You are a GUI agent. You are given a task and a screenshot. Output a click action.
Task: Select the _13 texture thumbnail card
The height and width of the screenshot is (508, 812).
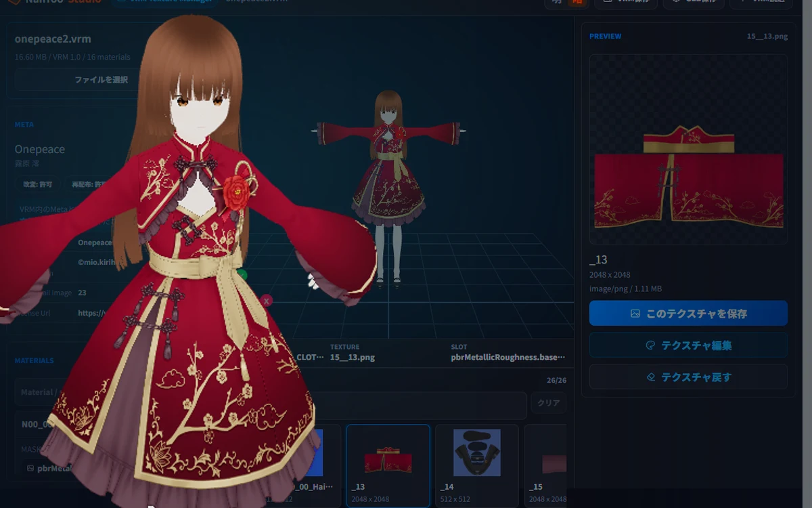[388, 465]
